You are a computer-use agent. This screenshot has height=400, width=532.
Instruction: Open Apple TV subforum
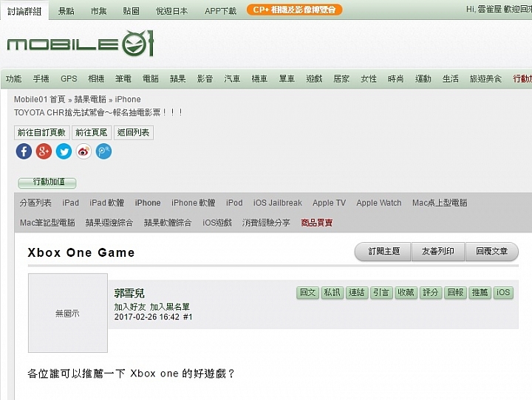329,203
